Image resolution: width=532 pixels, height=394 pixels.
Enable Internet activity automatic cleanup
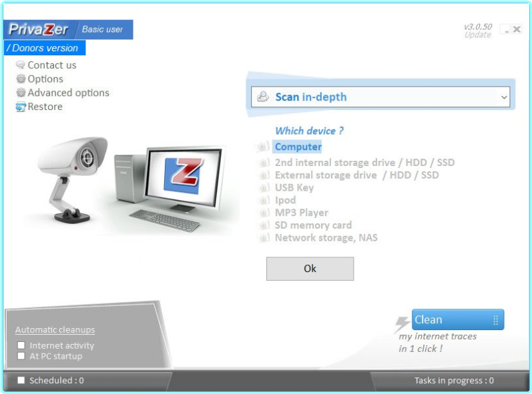click(21, 345)
